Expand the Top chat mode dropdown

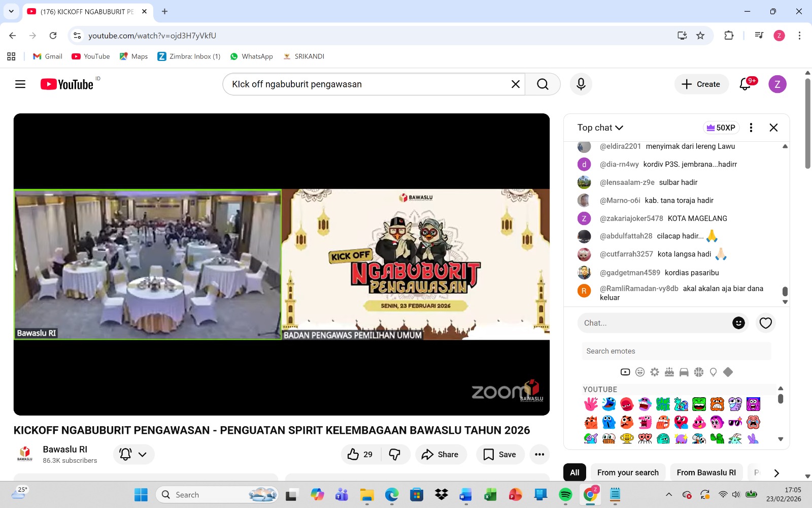pos(600,128)
